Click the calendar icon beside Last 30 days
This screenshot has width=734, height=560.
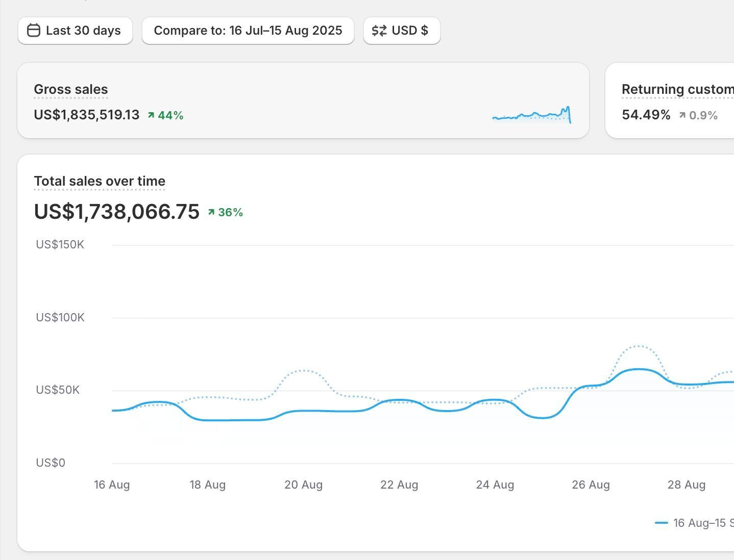[x=33, y=31]
